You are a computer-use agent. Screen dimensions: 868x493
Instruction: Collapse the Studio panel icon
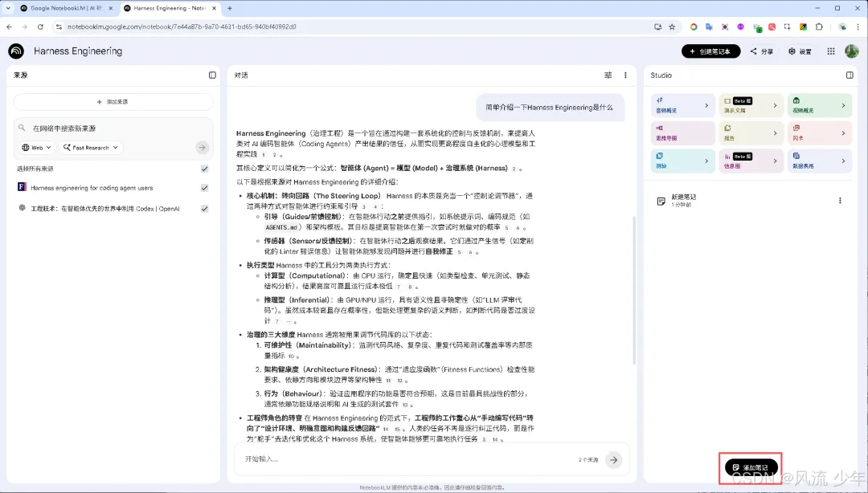click(850, 75)
